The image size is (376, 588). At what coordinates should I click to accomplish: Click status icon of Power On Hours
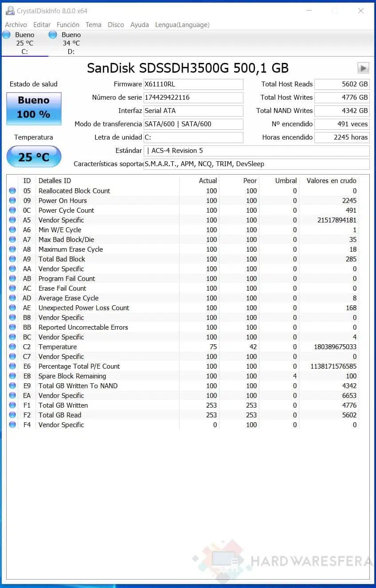12,201
